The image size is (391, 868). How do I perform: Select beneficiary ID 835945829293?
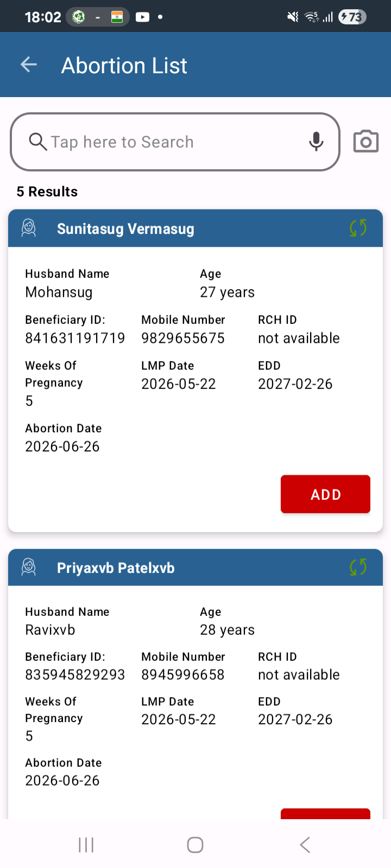coord(75,674)
